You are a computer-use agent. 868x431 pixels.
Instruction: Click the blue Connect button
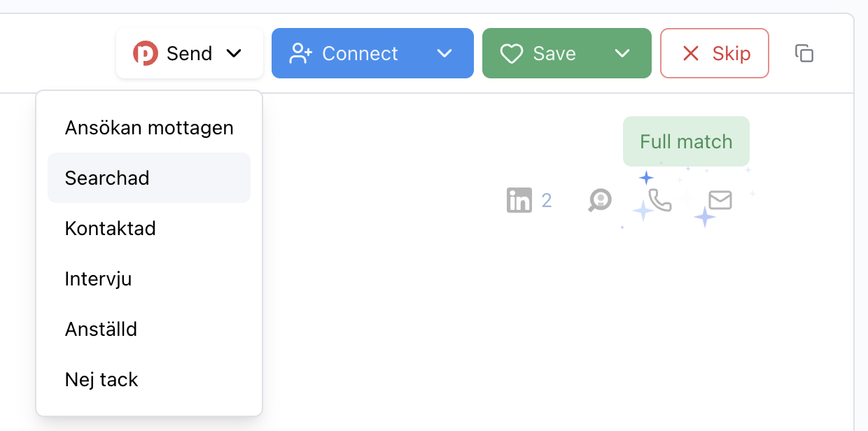(344, 54)
